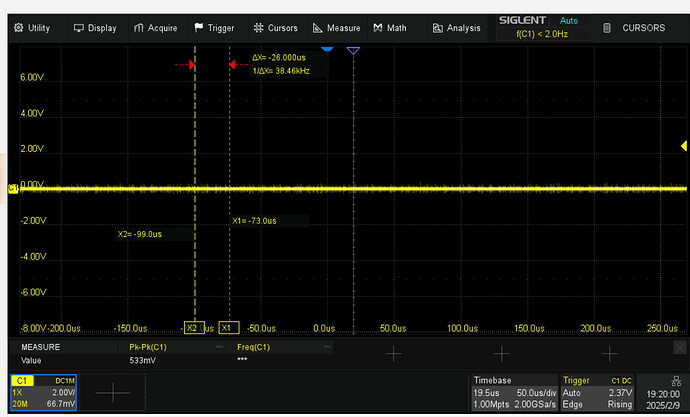Remove the Pk-Pk(C1) measurement item
Screen dimensions: 690x417
219,347
